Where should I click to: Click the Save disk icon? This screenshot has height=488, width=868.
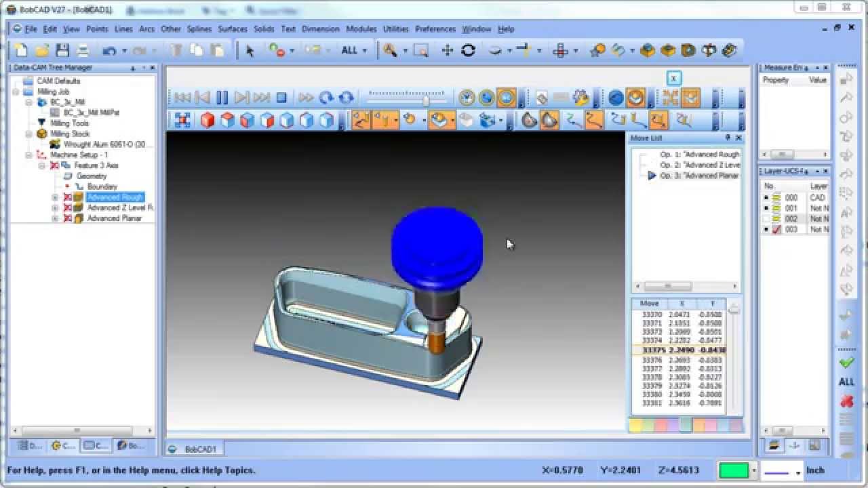pyautogui.click(x=62, y=50)
